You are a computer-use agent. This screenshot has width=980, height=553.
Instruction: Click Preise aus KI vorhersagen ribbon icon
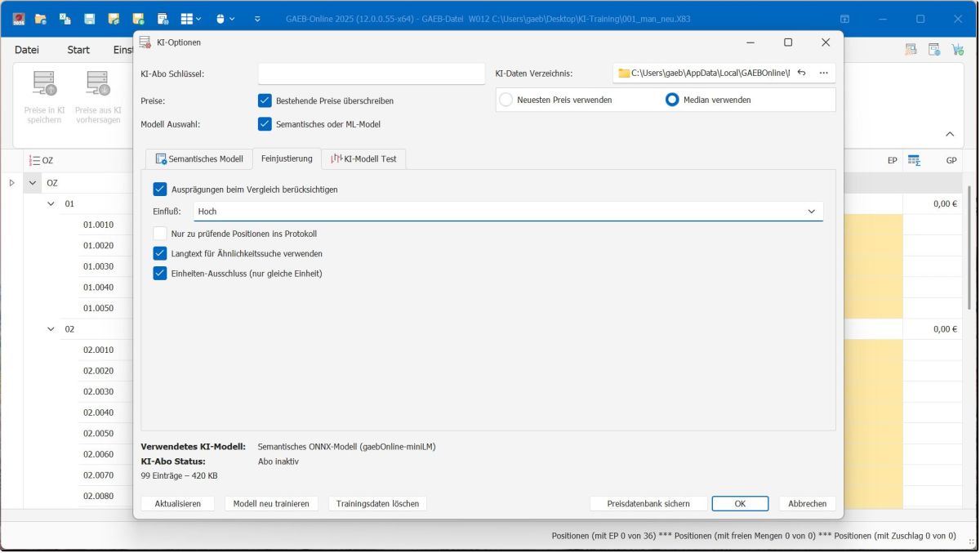(x=98, y=98)
